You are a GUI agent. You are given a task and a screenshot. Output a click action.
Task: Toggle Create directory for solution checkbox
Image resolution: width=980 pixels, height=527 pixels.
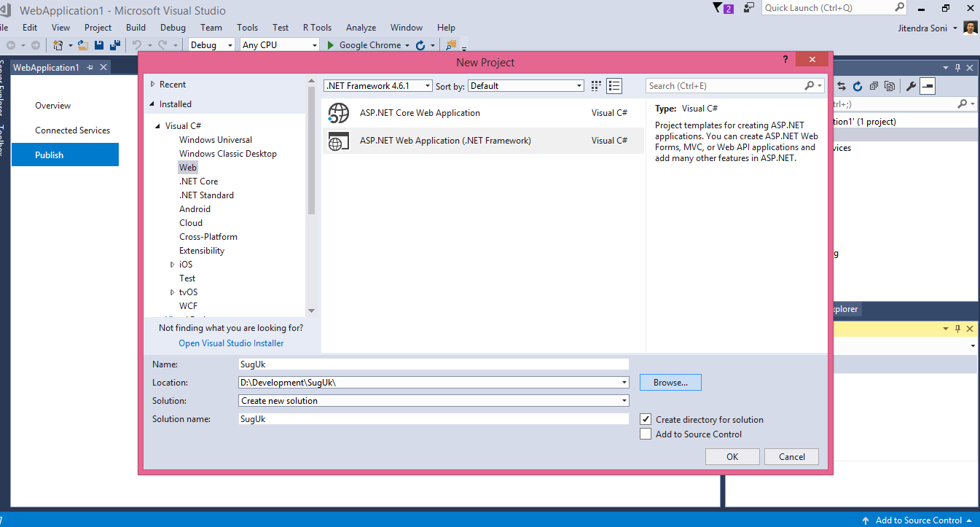point(645,419)
